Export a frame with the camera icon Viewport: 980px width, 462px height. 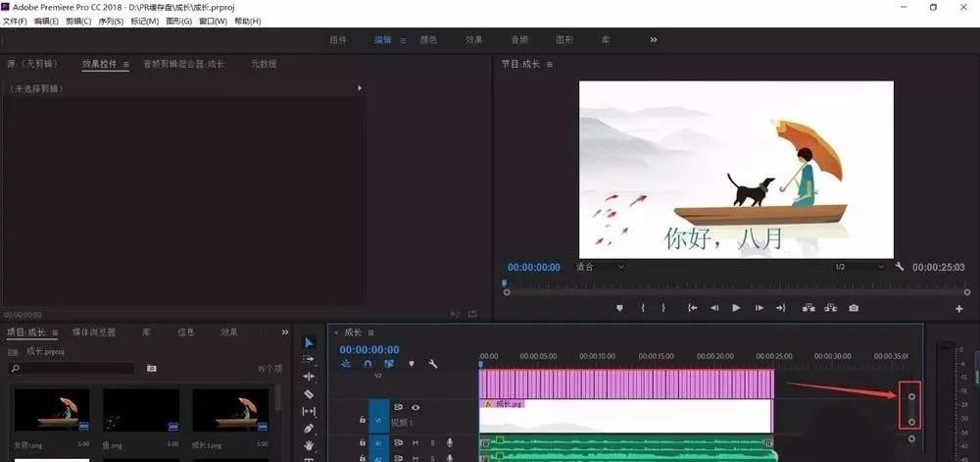click(854, 308)
